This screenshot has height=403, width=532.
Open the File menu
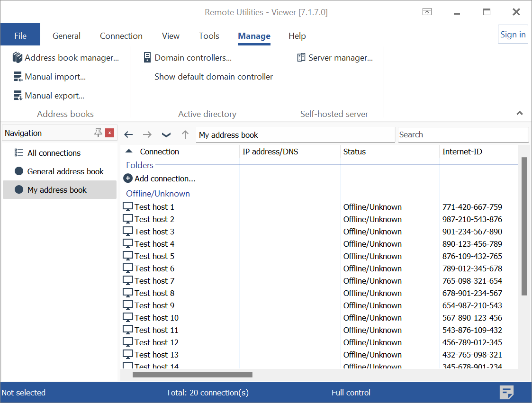(x=20, y=36)
